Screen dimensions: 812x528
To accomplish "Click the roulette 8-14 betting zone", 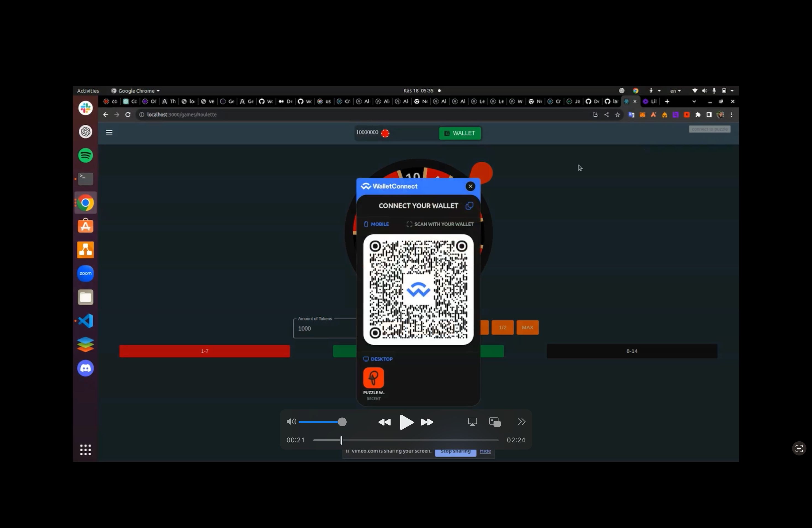I will point(632,350).
